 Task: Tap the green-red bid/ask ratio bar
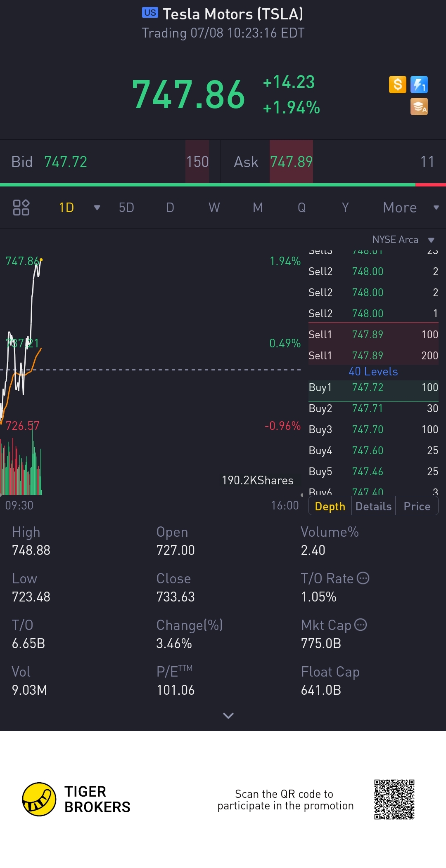pos(223,185)
